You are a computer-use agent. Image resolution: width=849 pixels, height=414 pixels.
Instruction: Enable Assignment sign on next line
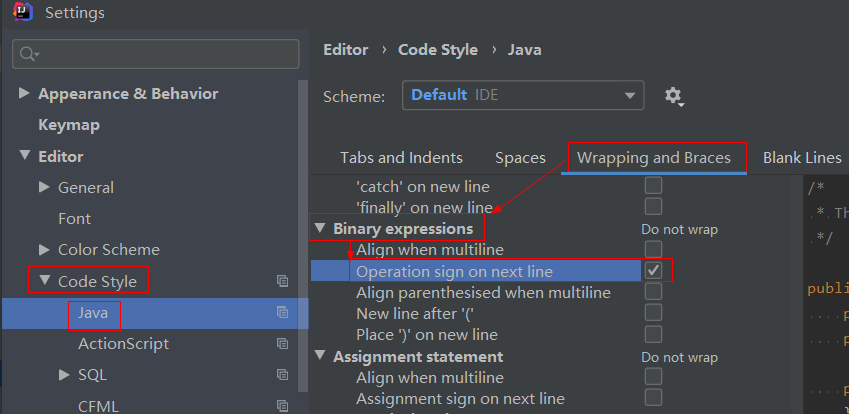(x=654, y=398)
